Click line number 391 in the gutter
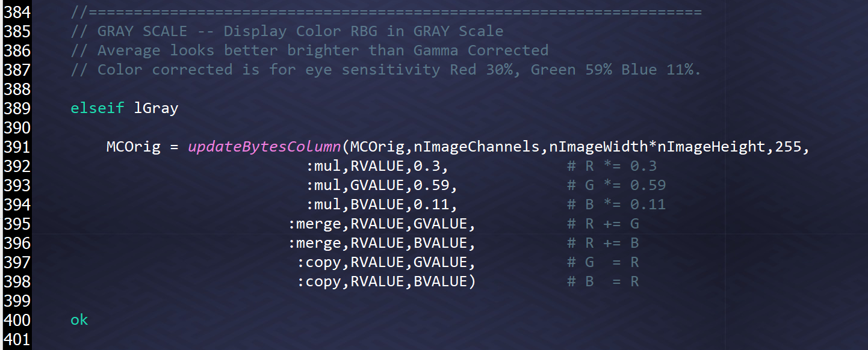Screen dimensions: 868x350 click(x=17, y=147)
